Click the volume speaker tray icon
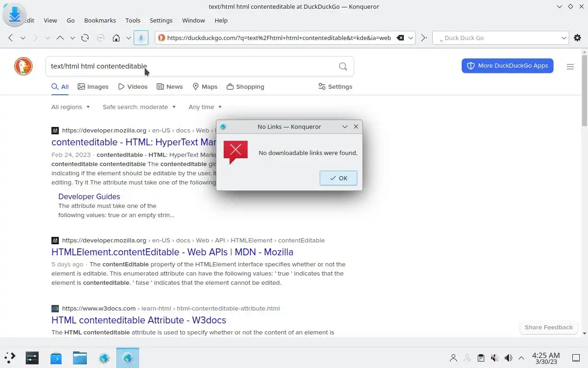 [509, 357]
